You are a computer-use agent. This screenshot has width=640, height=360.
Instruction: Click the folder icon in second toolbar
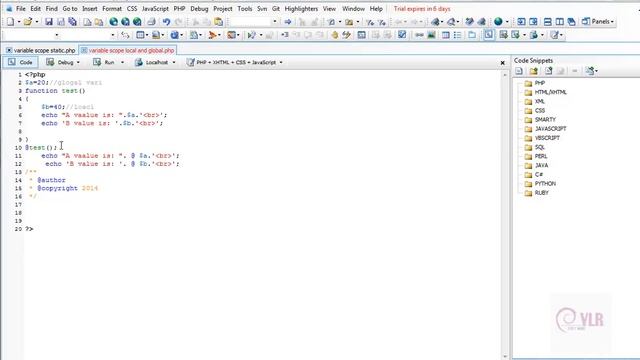pos(472,35)
